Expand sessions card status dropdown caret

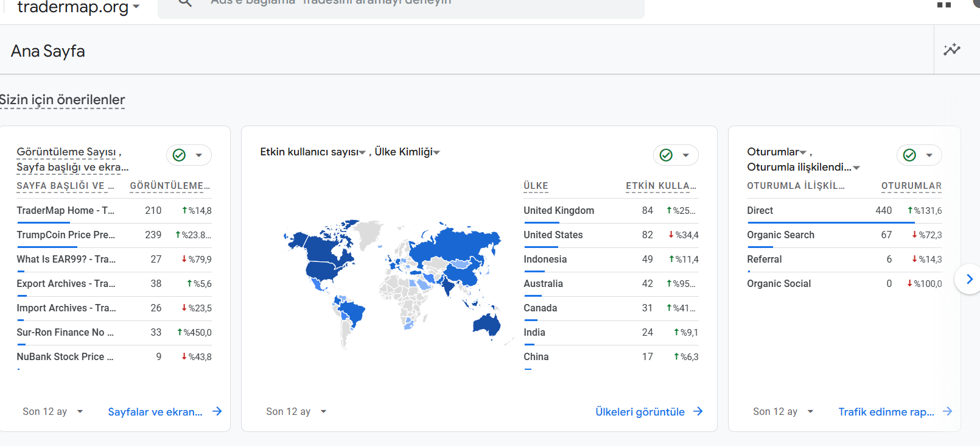pos(929,155)
